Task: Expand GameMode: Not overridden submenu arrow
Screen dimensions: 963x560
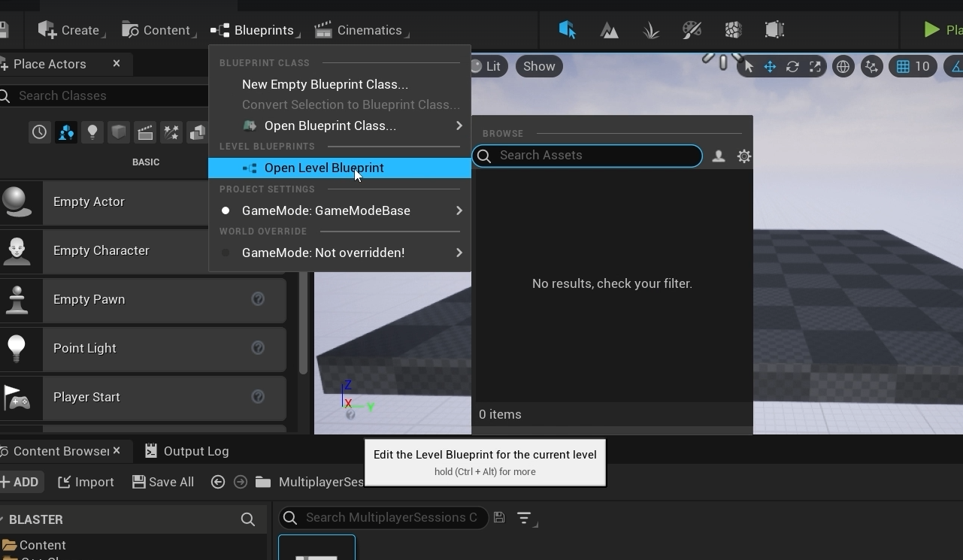Action: [x=459, y=253]
